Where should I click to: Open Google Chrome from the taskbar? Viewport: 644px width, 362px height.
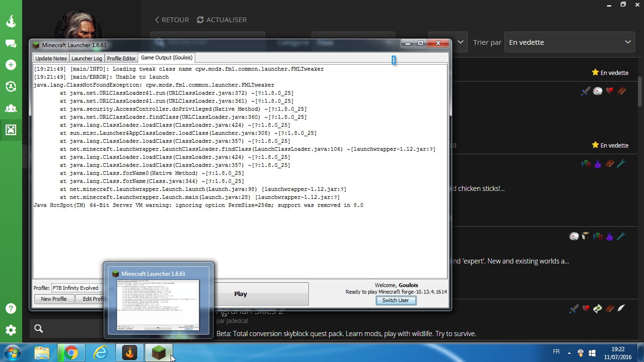click(x=71, y=353)
